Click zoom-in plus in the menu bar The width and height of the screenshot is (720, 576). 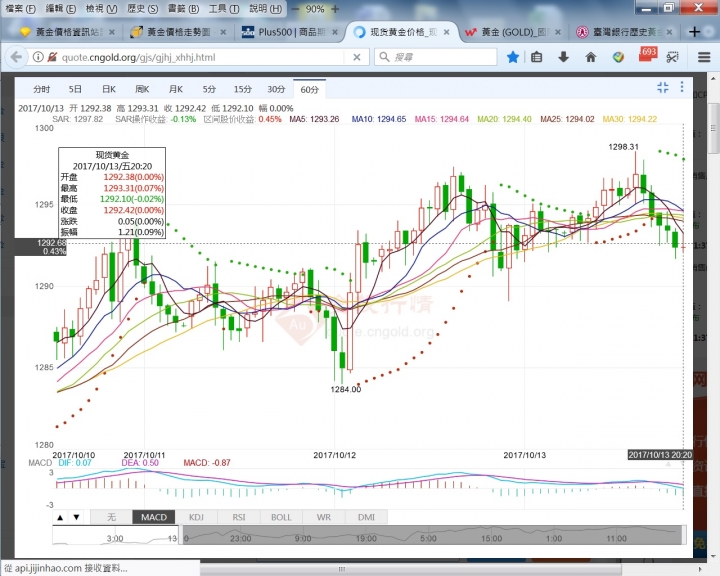click(337, 8)
